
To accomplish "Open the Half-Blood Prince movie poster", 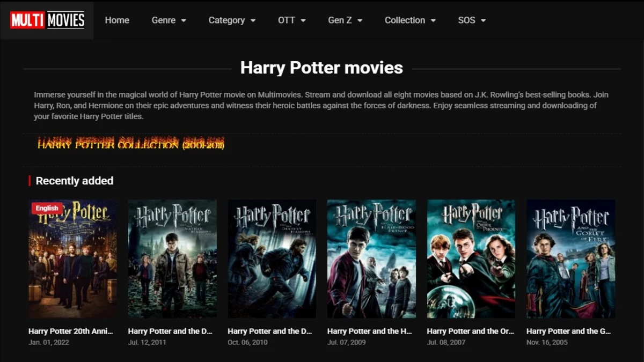I will tap(371, 260).
